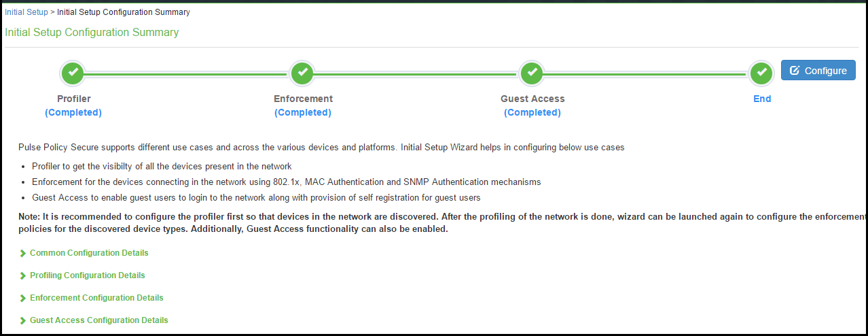This screenshot has width=868, height=336.
Task: Select the Profiler (Completed) status link
Action: click(x=73, y=113)
